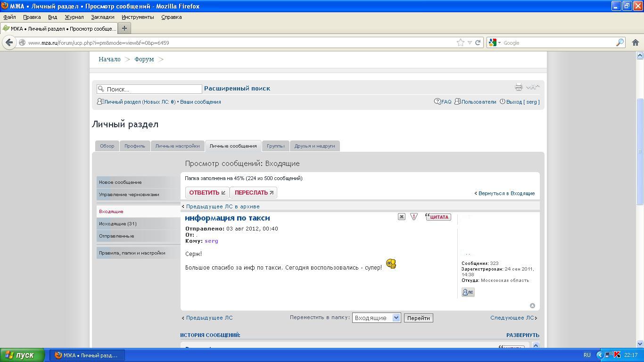Open the Закладки menu
The height and width of the screenshot is (362, 644).
pos(102,17)
